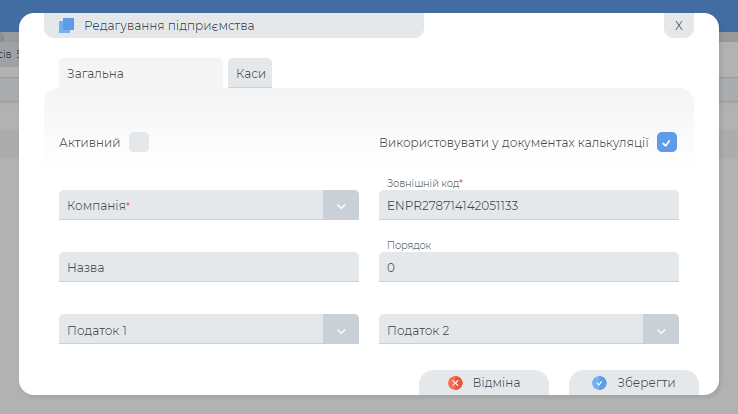Click the chevron arrow of Податок 1
The height and width of the screenshot is (414, 738).
tap(341, 330)
